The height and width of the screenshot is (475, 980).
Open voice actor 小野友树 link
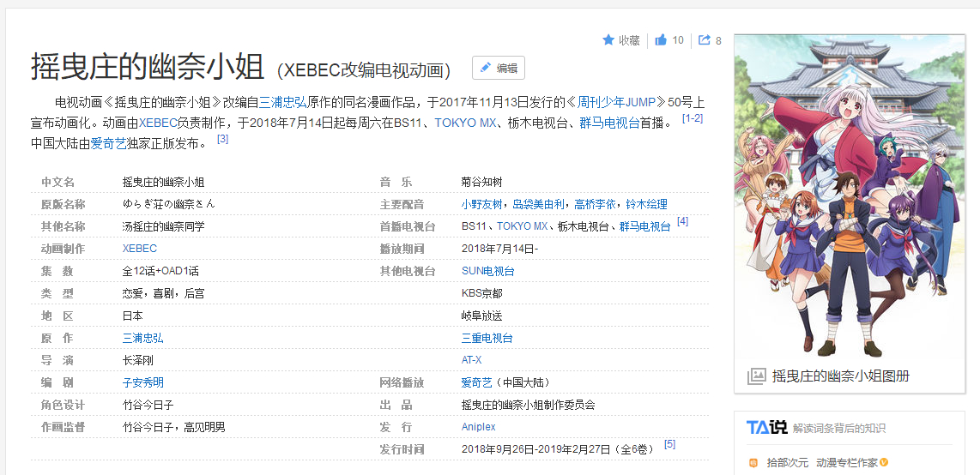tap(482, 204)
